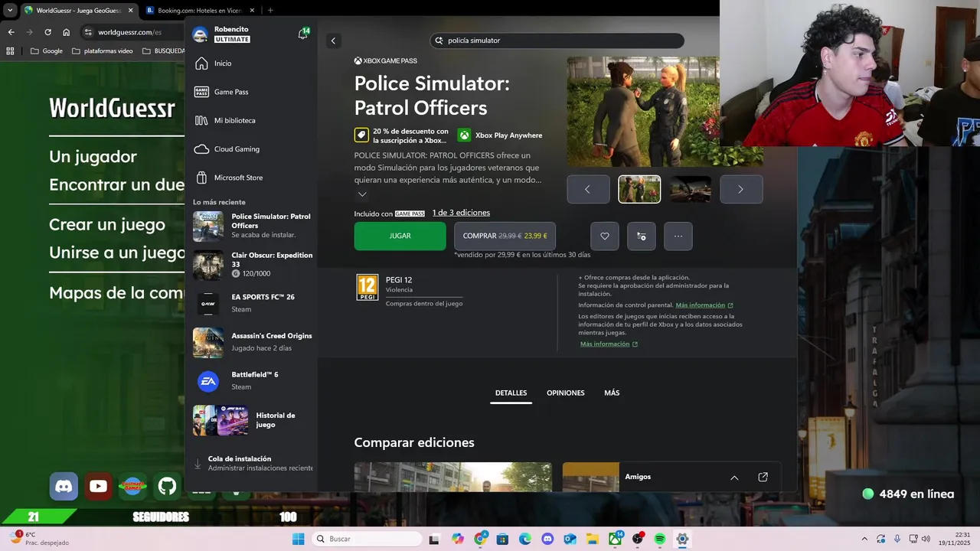Click the green JUGAR button

coord(400,236)
